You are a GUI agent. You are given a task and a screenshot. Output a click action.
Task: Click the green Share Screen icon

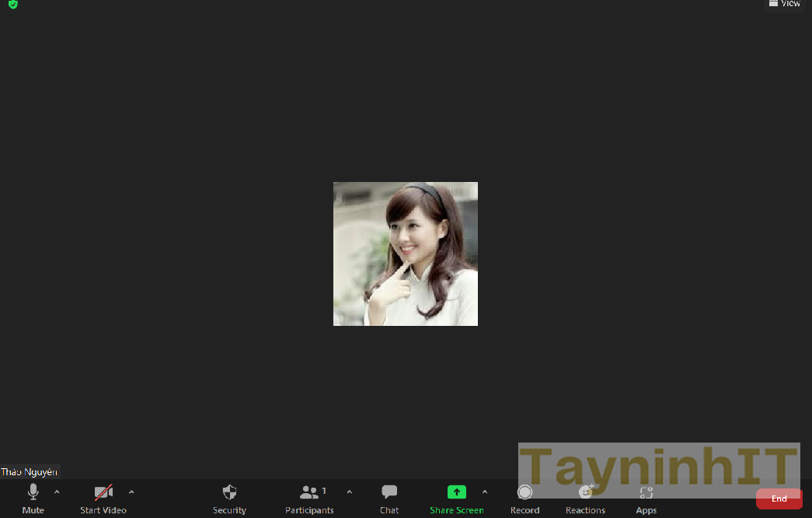[457, 492]
